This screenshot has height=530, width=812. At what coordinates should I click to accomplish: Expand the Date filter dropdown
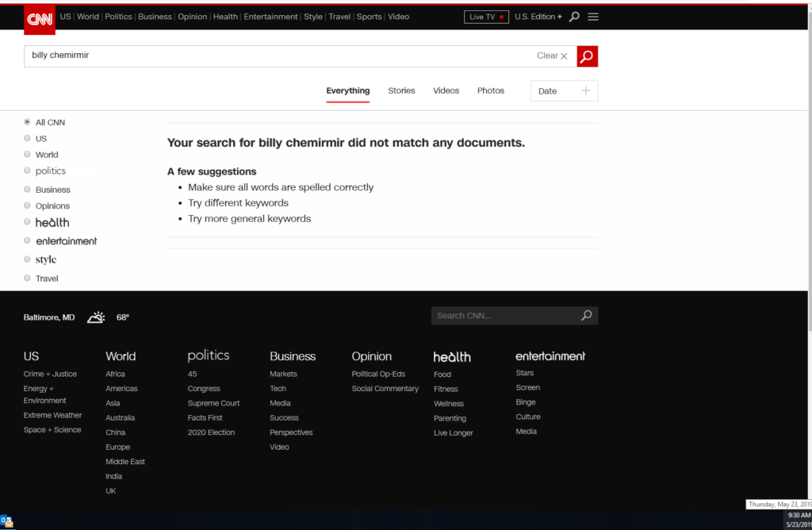(564, 90)
